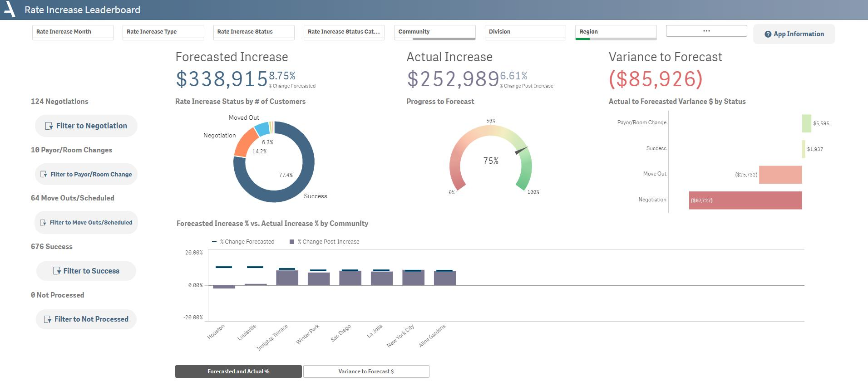The image size is (868, 386).
Task: Click the 124 Negotiations label
Action: [x=59, y=102]
